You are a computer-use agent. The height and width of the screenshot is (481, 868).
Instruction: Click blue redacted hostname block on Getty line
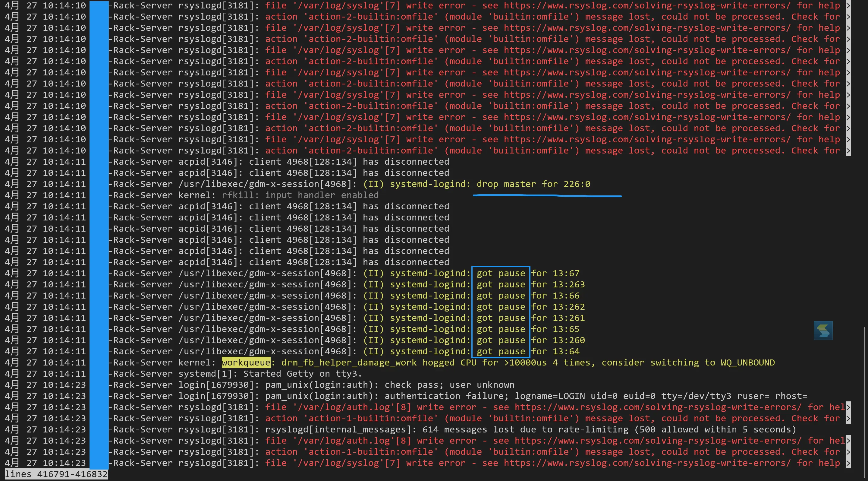point(99,373)
